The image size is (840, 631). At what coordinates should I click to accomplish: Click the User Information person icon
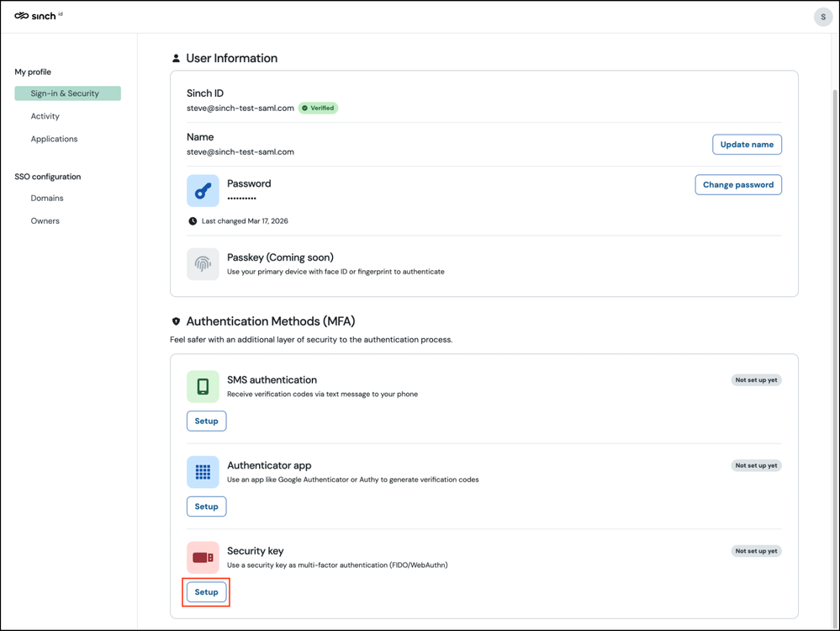176,58
